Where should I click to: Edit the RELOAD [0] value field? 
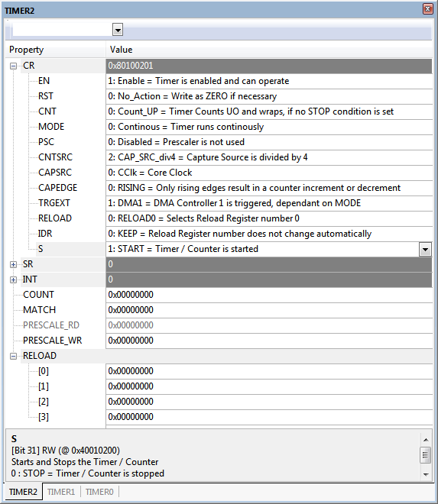tap(269, 371)
